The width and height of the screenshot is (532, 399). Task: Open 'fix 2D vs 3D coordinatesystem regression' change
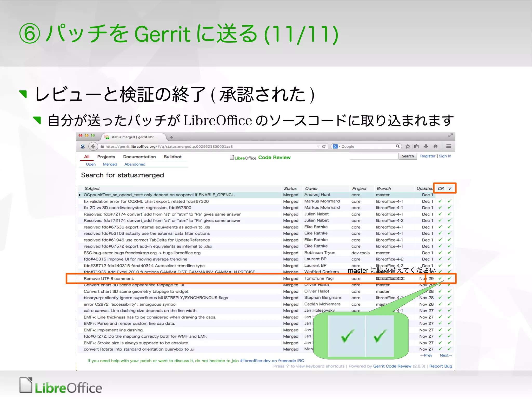pos(137,208)
